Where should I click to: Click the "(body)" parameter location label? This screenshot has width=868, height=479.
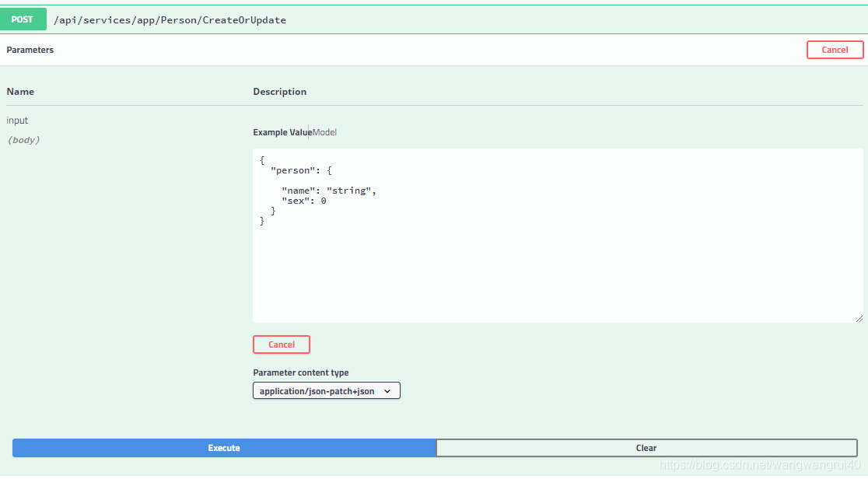[24, 140]
